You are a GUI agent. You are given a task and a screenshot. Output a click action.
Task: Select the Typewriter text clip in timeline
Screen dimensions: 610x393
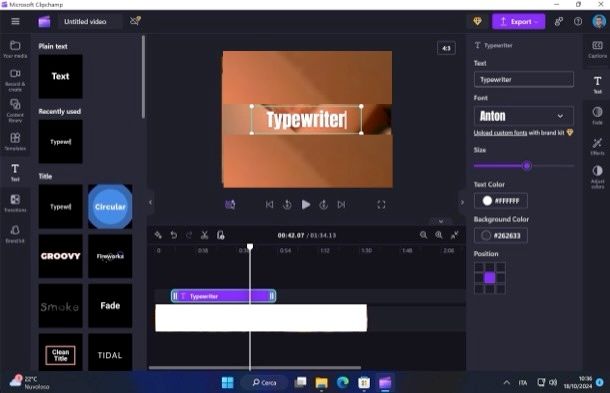point(224,296)
